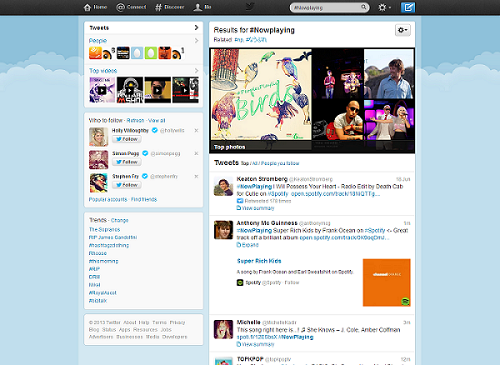Change the Trends location
Screen dimensions: 500x365
pyautogui.click(x=119, y=220)
